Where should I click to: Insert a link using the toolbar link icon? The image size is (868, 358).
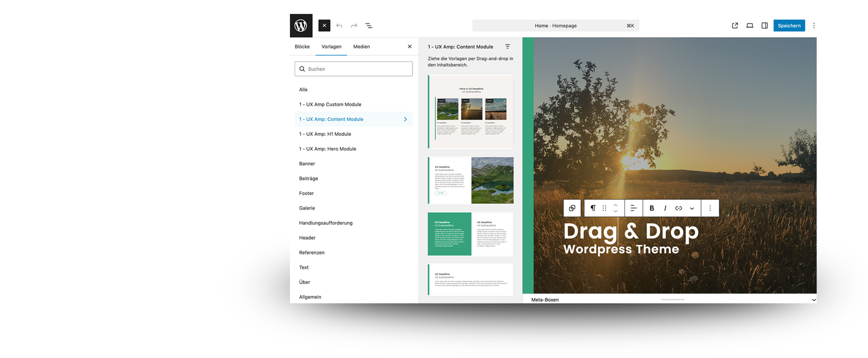678,208
